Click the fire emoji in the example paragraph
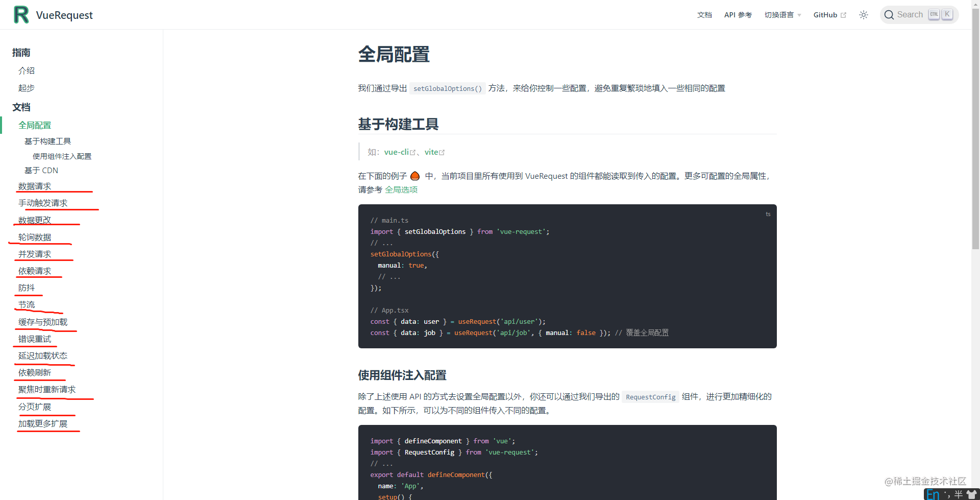Viewport: 980px width, 500px height. [x=415, y=175]
